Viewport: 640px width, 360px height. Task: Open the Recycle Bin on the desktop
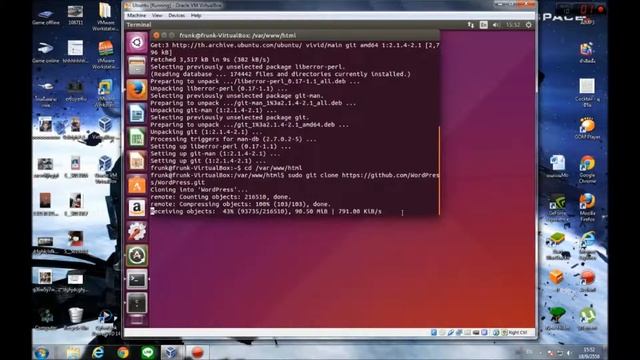(x=76, y=319)
